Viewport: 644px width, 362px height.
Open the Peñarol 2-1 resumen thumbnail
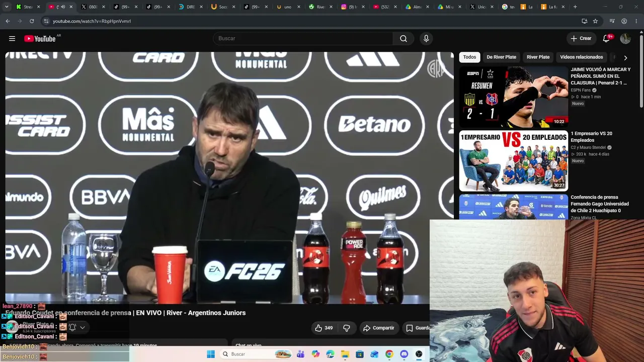tap(513, 97)
